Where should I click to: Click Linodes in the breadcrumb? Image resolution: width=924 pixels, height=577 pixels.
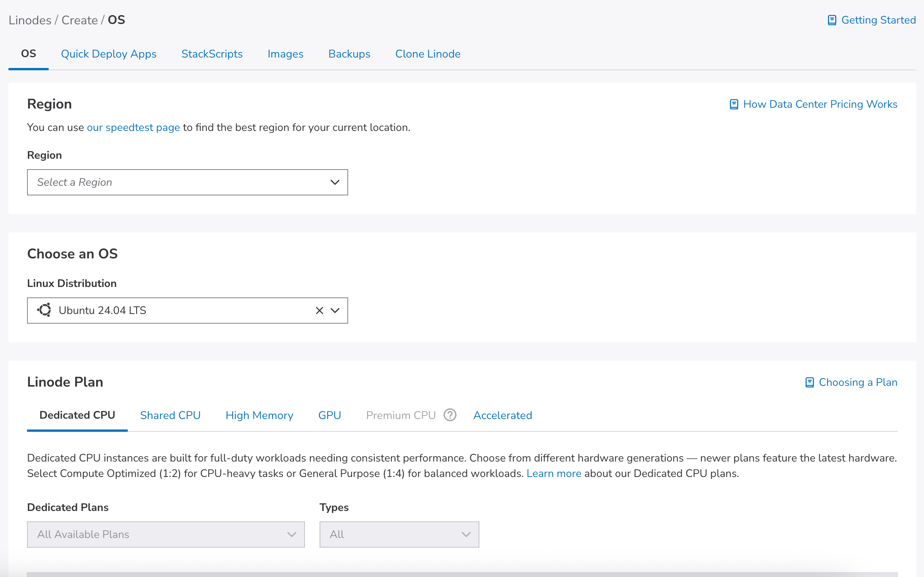tap(30, 20)
